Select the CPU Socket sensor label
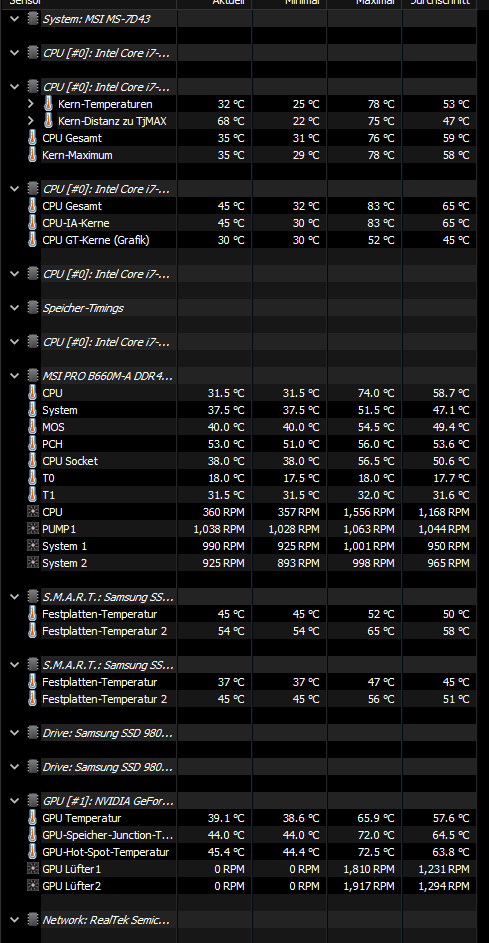Image resolution: width=489 pixels, height=943 pixels. click(x=70, y=461)
